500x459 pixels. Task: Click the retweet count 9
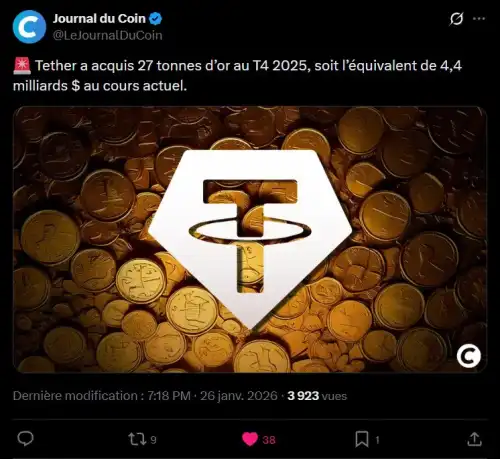[x=153, y=440]
